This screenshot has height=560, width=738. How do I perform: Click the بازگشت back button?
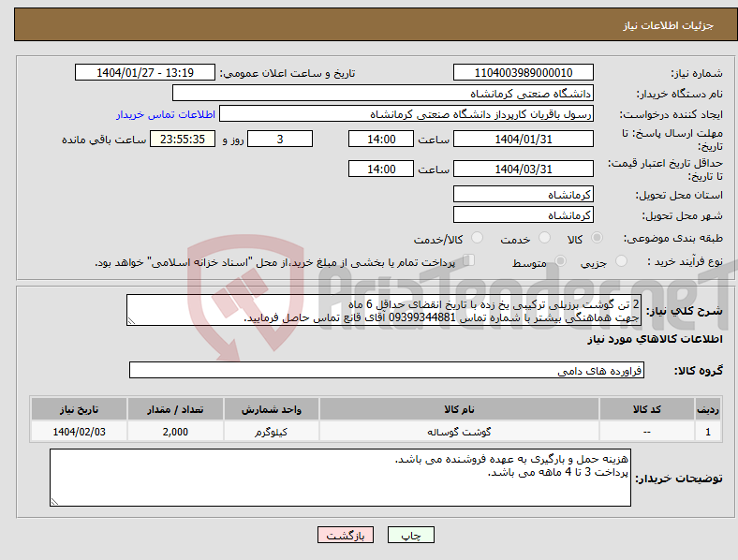click(346, 535)
